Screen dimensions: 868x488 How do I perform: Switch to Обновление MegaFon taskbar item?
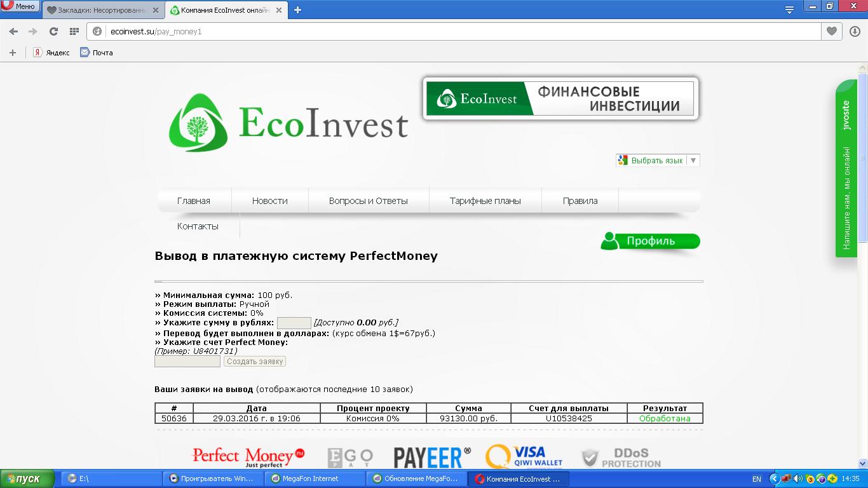tap(416, 478)
